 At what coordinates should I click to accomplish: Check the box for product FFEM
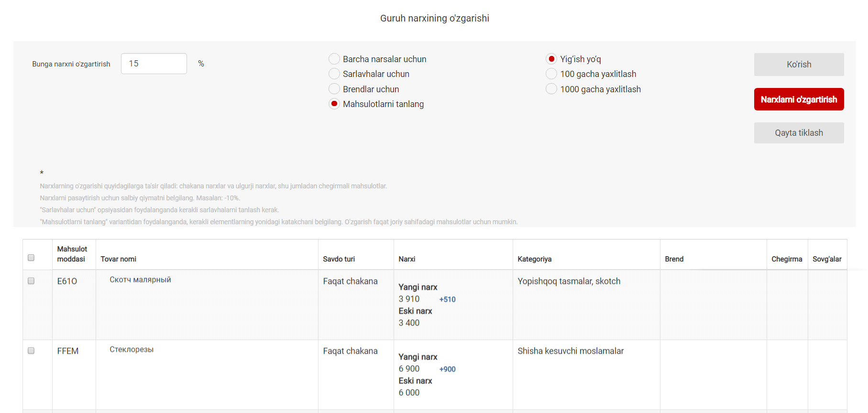pos(31,351)
